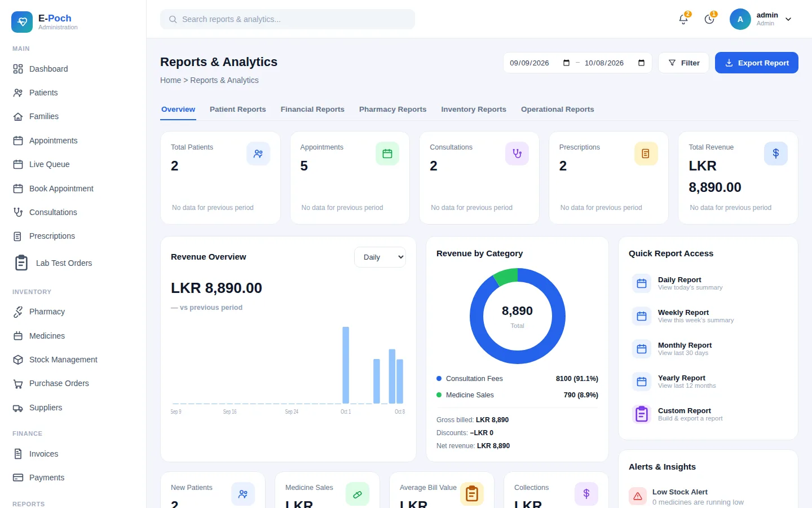The width and height of the screenshot is (812, 508).
Task: Switch to the Financial Reports tab
Action: (312, 110)
